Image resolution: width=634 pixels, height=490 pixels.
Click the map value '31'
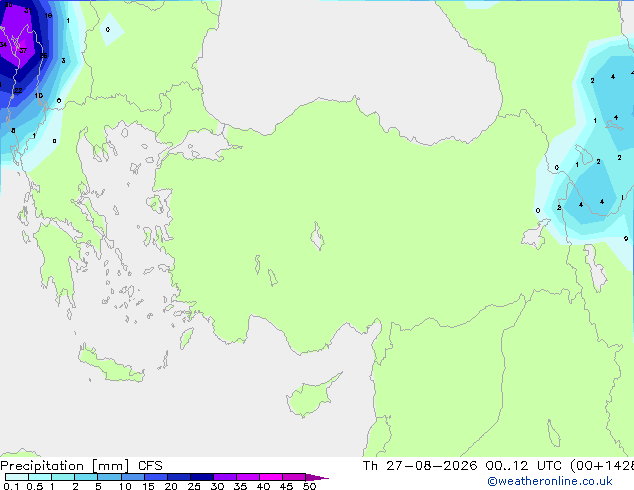tap(27, 11)
